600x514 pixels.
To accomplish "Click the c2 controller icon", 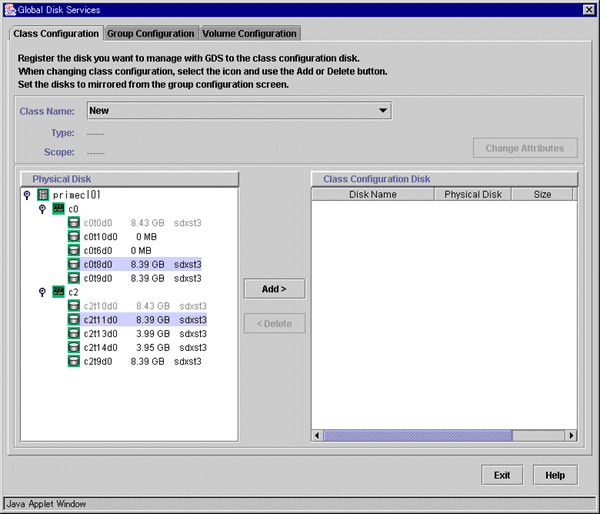I will [58, 292].
